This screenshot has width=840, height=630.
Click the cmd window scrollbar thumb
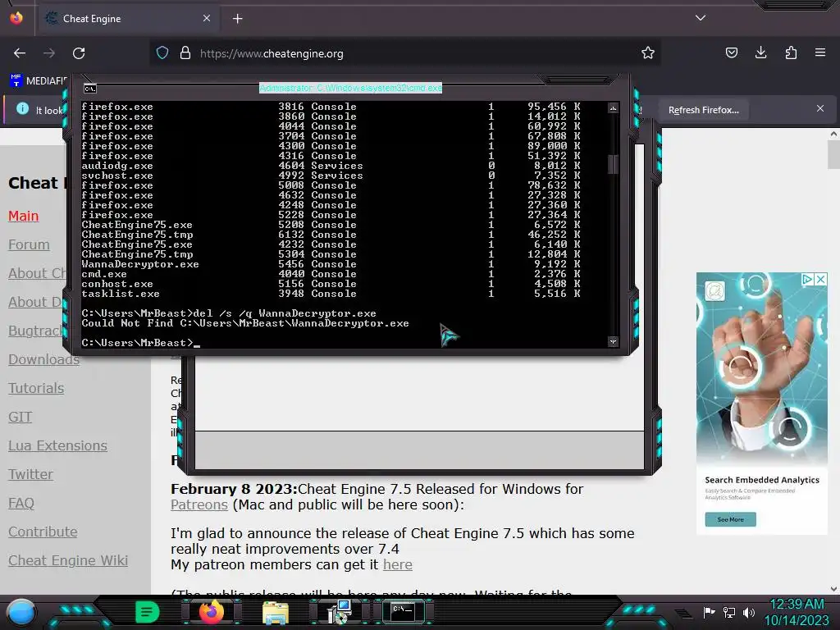pos(613,164)
